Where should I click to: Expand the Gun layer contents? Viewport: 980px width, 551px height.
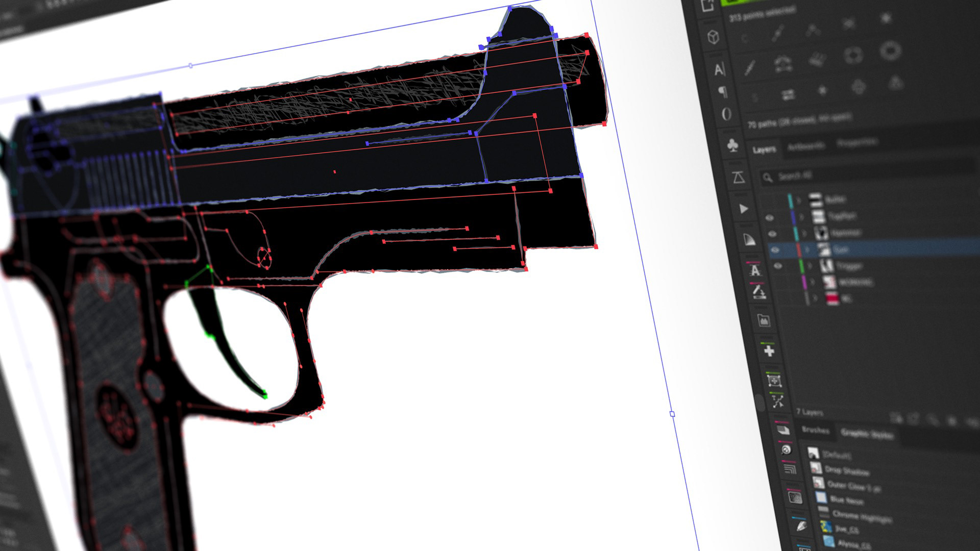point(807,249)
